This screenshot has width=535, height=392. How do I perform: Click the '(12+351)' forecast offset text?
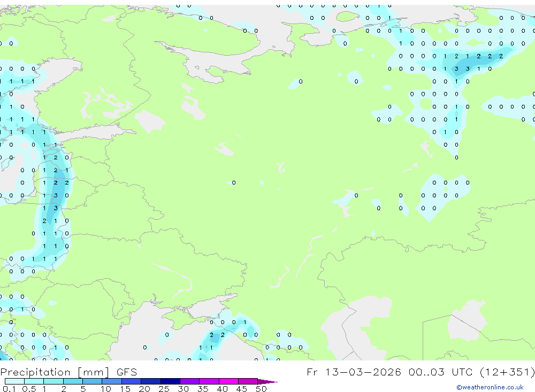point(507,372)
